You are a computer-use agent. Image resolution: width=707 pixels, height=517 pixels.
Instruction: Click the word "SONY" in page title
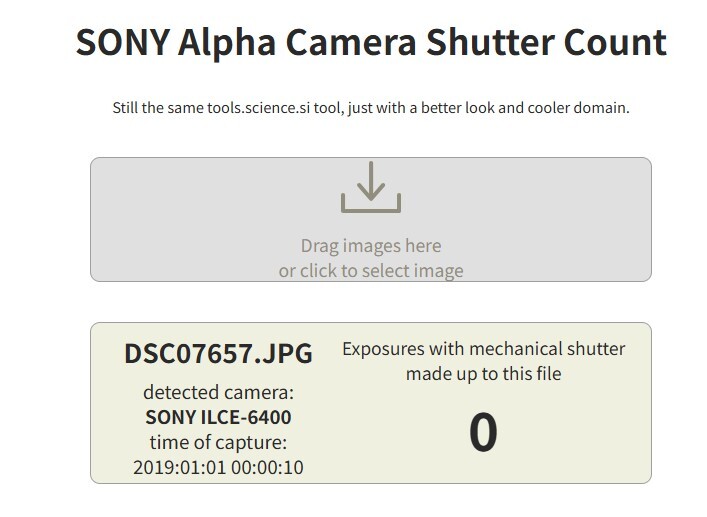click(118, 43)
